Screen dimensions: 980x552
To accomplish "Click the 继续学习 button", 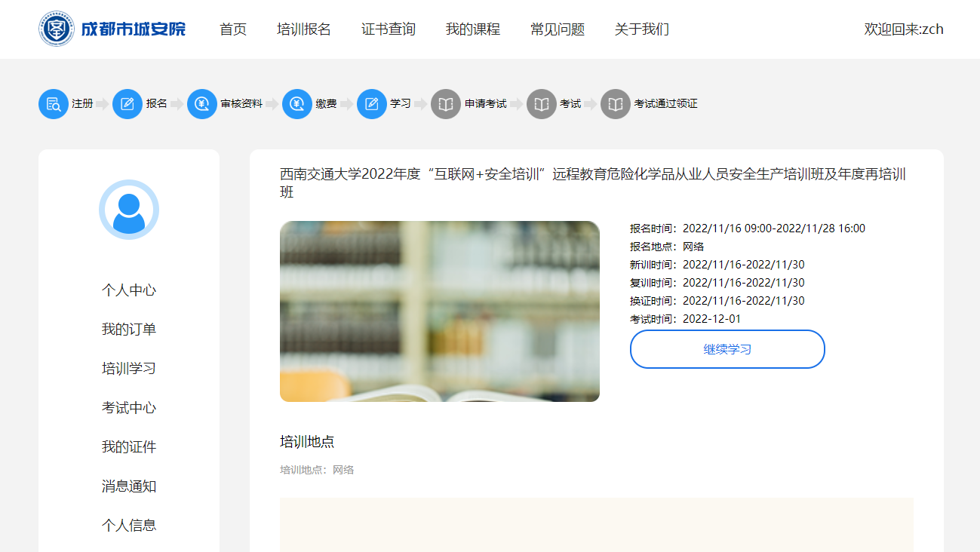I will 727,348.
